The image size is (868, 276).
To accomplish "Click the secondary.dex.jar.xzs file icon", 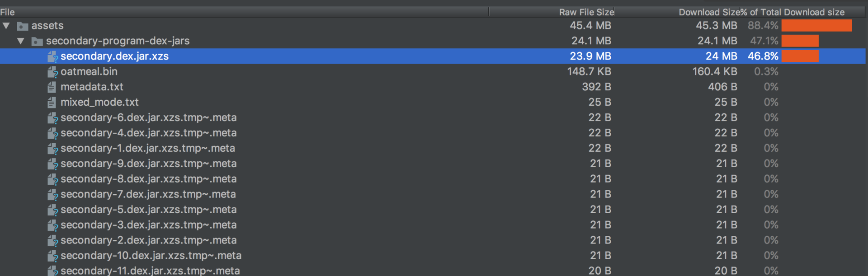I will pyautogui.click(x=52, y=56).
